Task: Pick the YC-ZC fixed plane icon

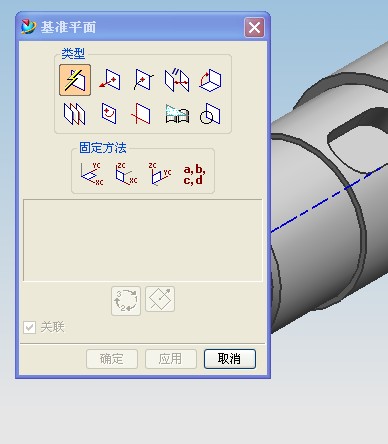Action: tap(160, 174)
